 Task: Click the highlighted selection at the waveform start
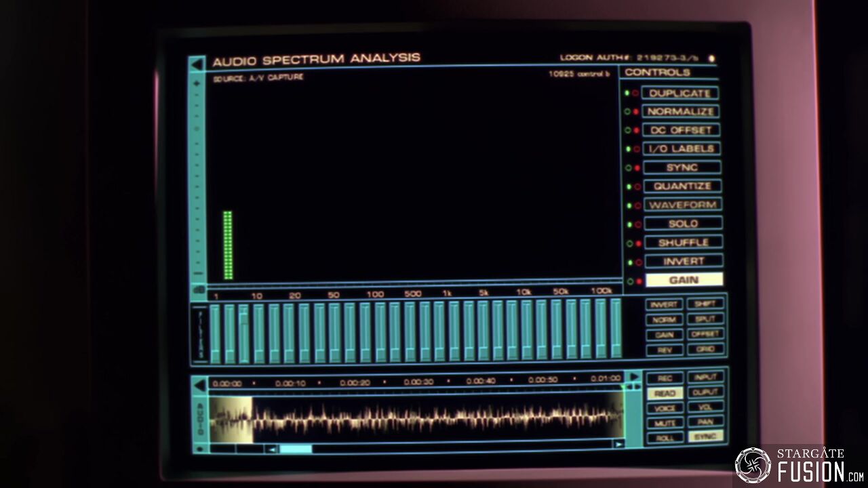(x=231, y=420)
